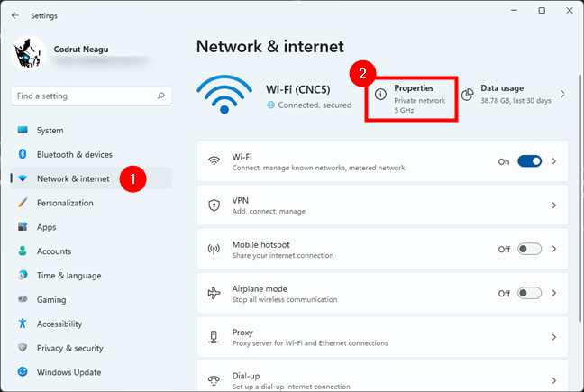Click Private network text under Properties
Viewport: 584px width, 392px height.
point(420,101)
